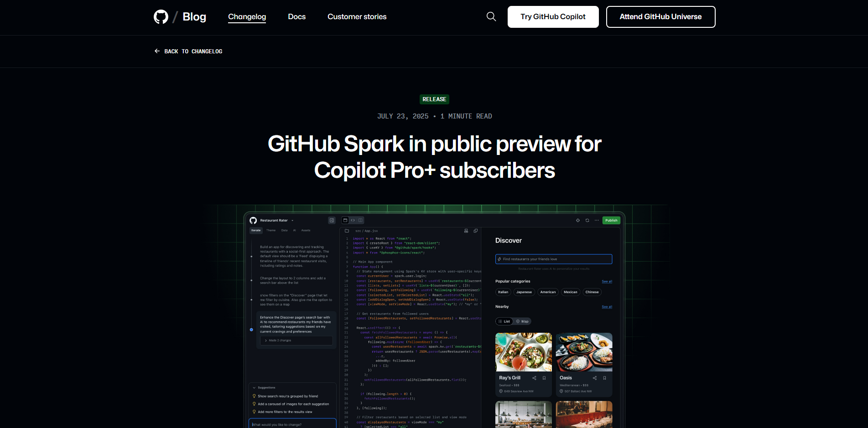Open the file explorer folder icon
The image size is (868, 428).
pyautogui.click(x=347, y=231)
